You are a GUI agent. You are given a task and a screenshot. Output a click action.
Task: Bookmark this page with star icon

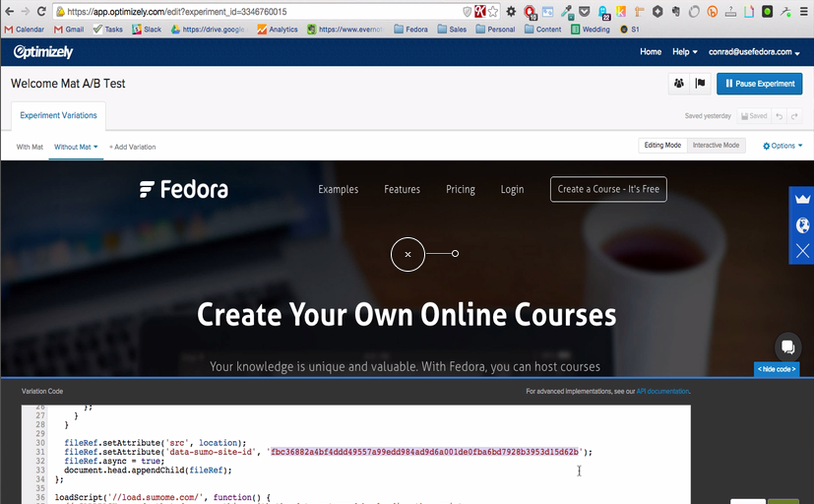[493, 12]
